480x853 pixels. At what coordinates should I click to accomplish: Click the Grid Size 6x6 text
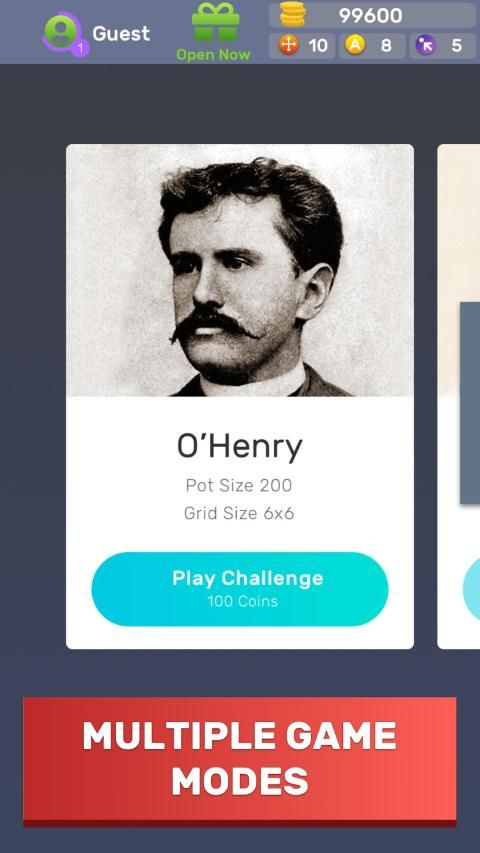click(239, 513)
